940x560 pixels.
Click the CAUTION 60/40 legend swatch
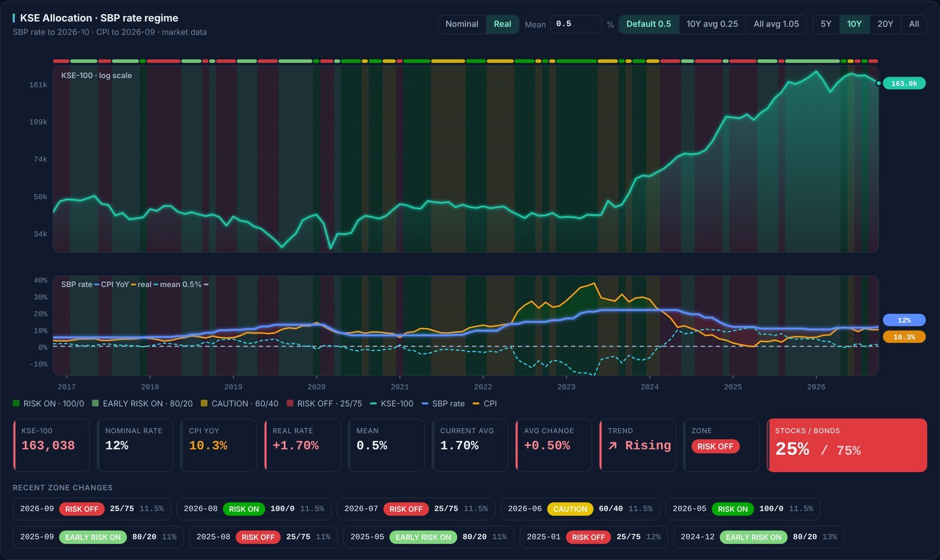(x=204, y=403)
